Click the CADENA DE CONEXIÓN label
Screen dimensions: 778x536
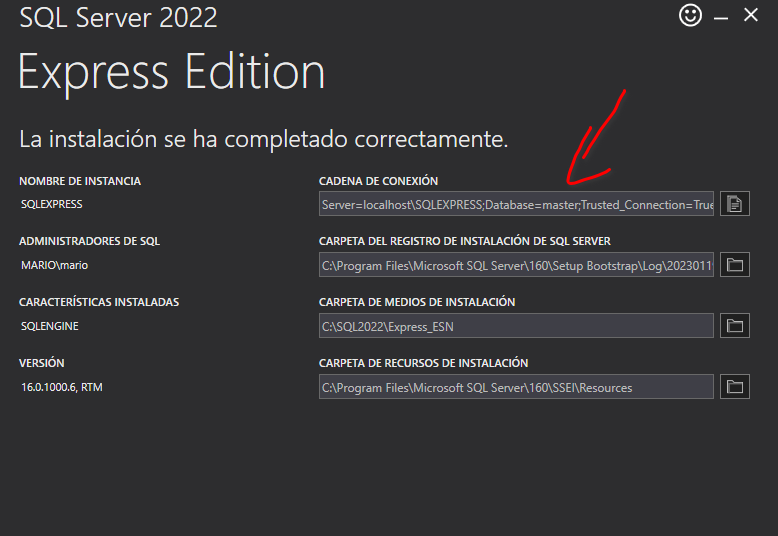tap(379, 181)
